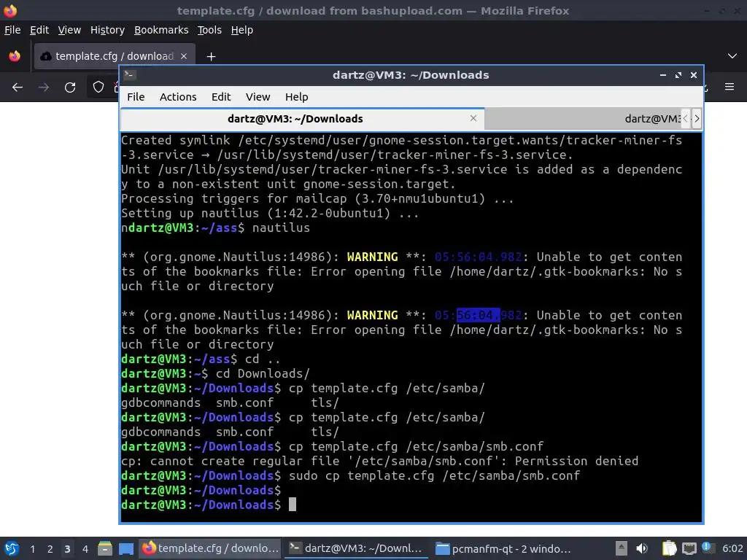Open Firefox Help menu
The image size is (747, 560).
coord(241,30)
